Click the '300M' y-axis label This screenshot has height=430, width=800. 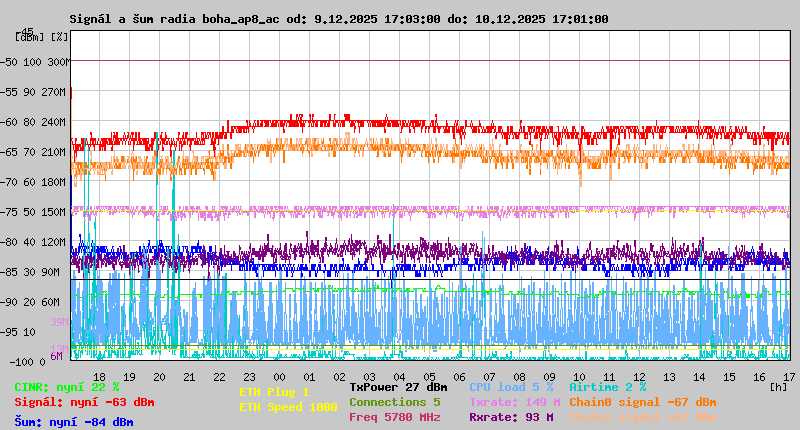pyautogui.click(x=58, y=62)
